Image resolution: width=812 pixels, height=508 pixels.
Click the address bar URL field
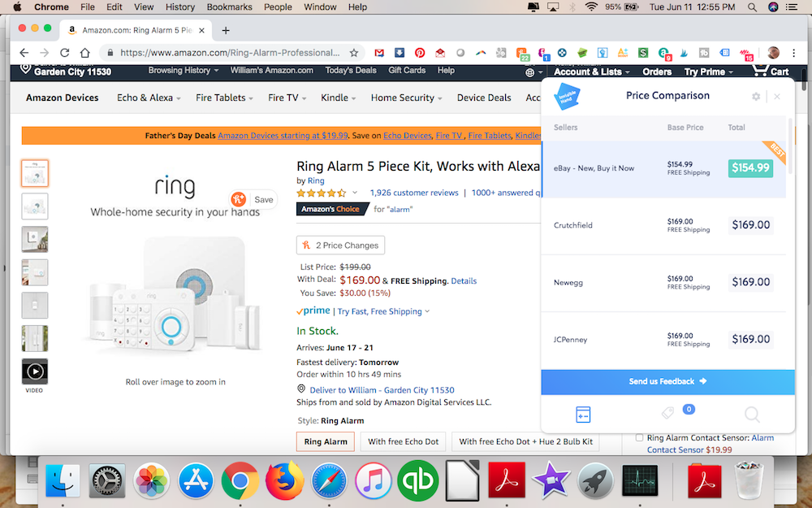(x=230, y=52)
